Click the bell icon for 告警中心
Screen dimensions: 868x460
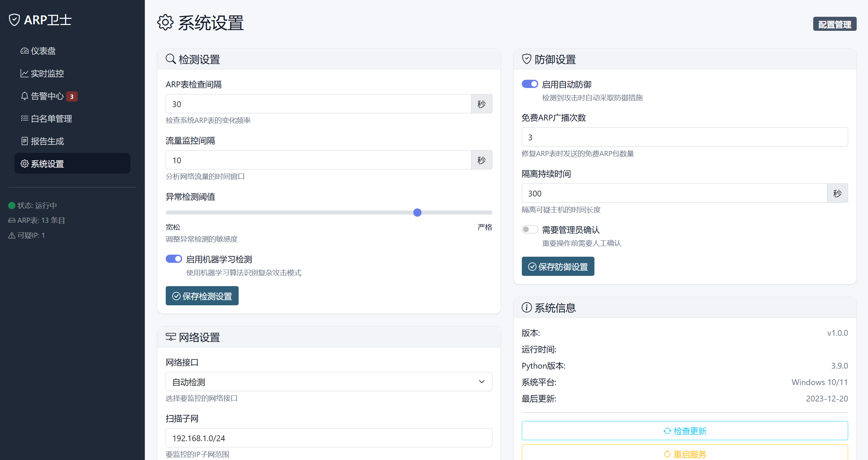(x=24, y=96)
